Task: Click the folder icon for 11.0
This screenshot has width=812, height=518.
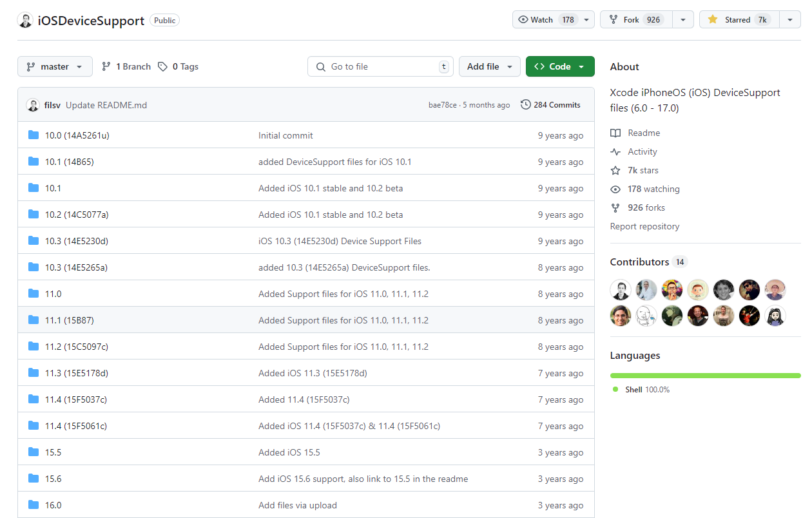Action: (x=34, y=294)
